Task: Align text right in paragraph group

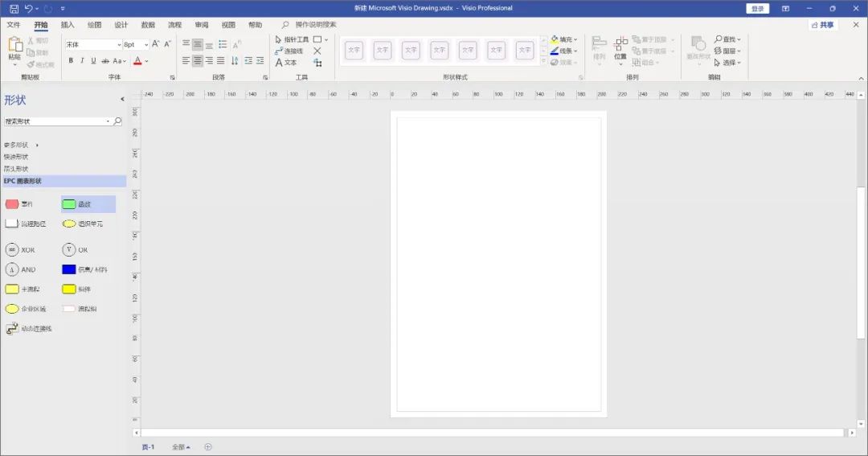Action: [209, 61]
